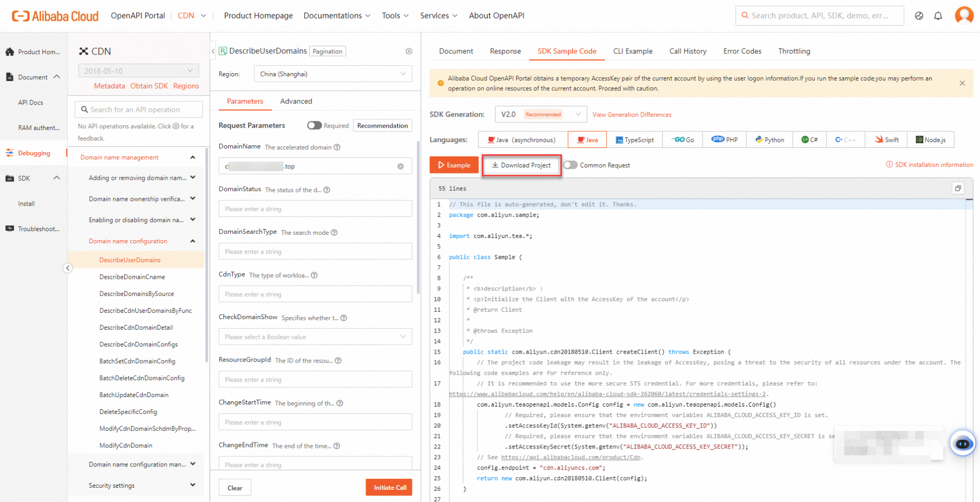Select the Java language option
Image resolution: width=980 pixels, height=502 pixels.
pyautogui.click(x=587, y=140)
